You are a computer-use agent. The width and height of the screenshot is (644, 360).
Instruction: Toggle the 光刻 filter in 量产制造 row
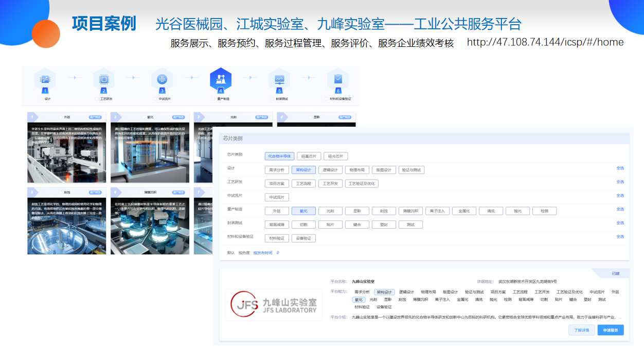point(326,211)
